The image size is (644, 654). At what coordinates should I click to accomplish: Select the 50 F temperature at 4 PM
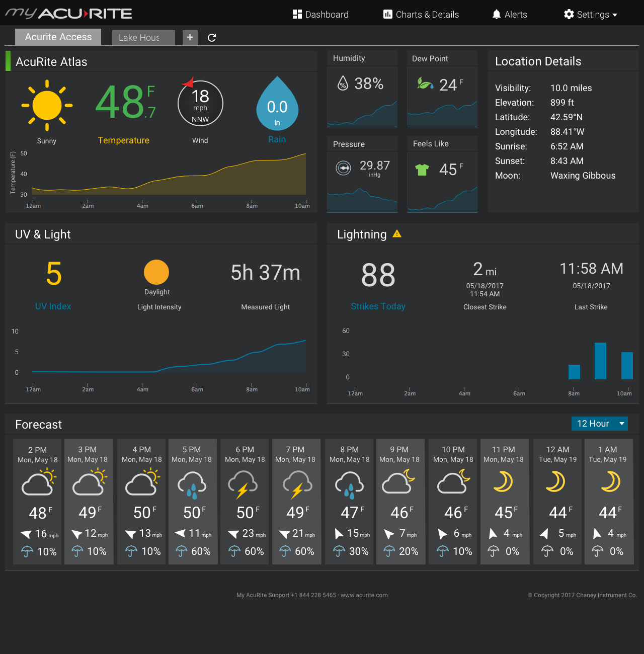pos(145,513)
